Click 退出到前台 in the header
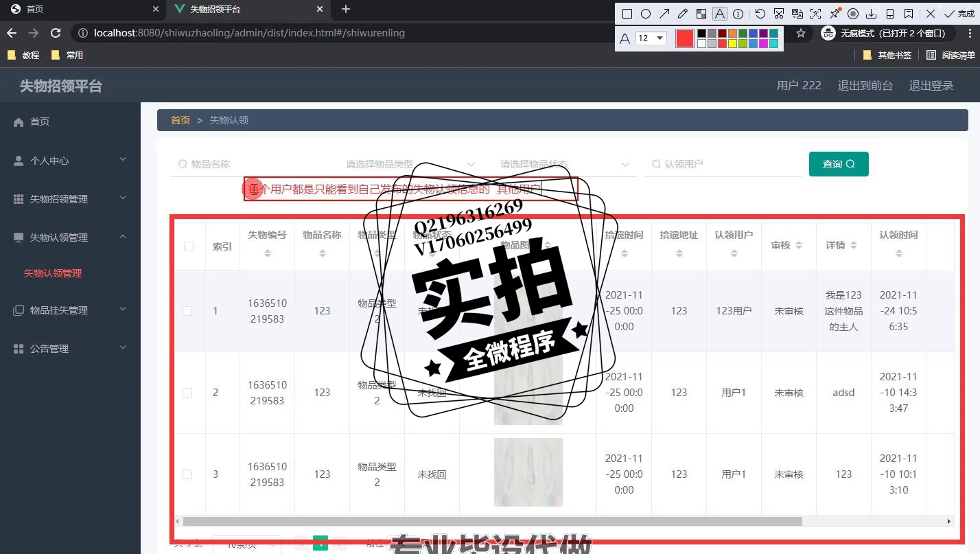 point(865,86)
